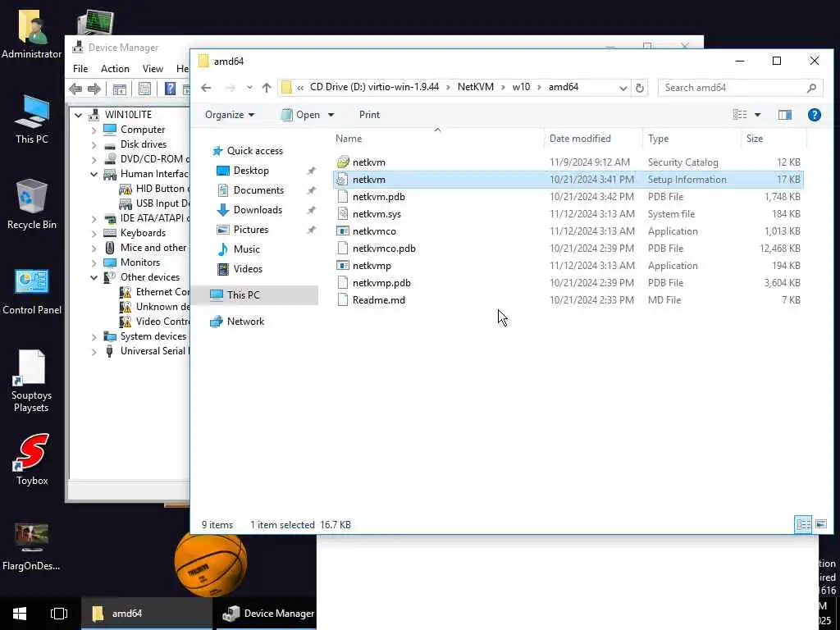Screen dimensions: 840x630
Task: Click Device Manager back arrow
Action: coord(75,89)
